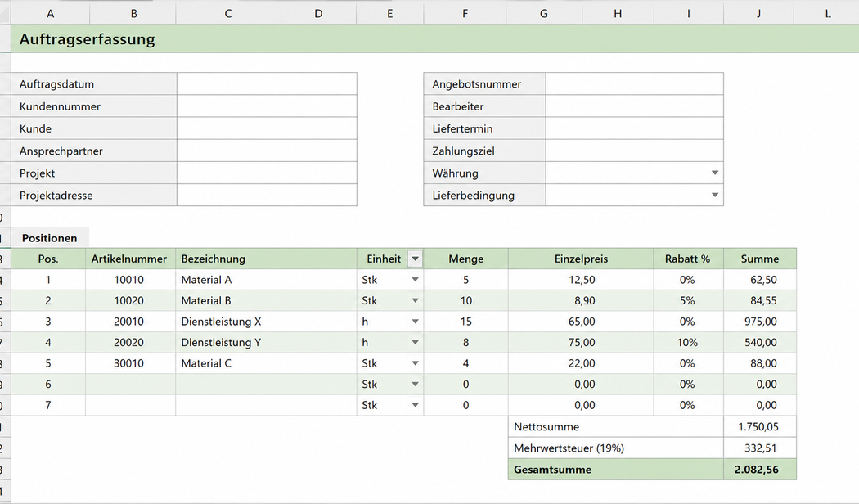The width and height of the screenshot is (859, 504).
Task: Select the Kunde input cell
Action: click(x=267, y=128)
